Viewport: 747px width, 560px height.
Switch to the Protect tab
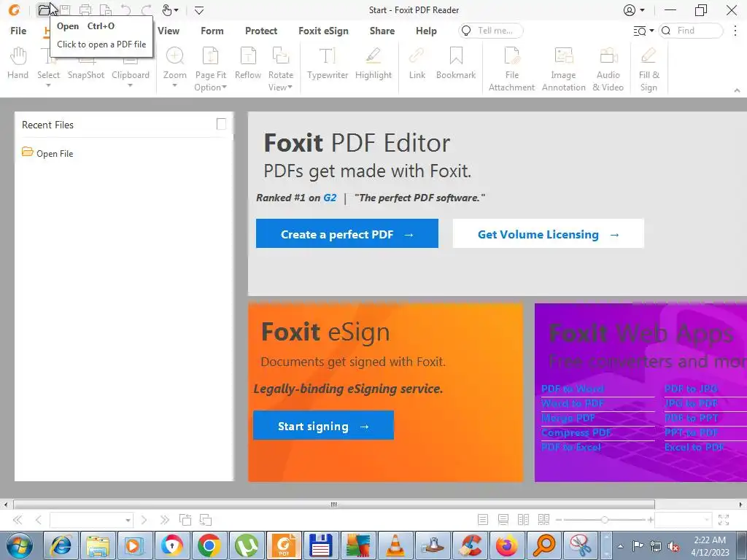261,31
